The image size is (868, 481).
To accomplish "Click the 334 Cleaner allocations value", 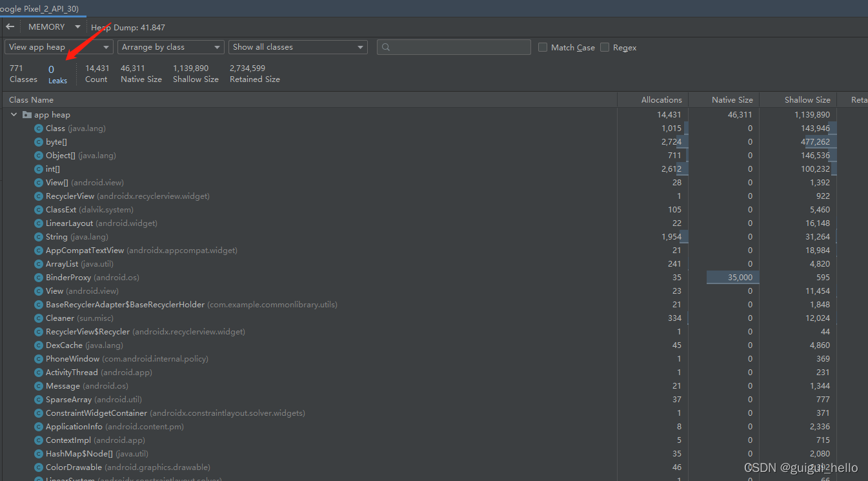I will pos(674,318).
